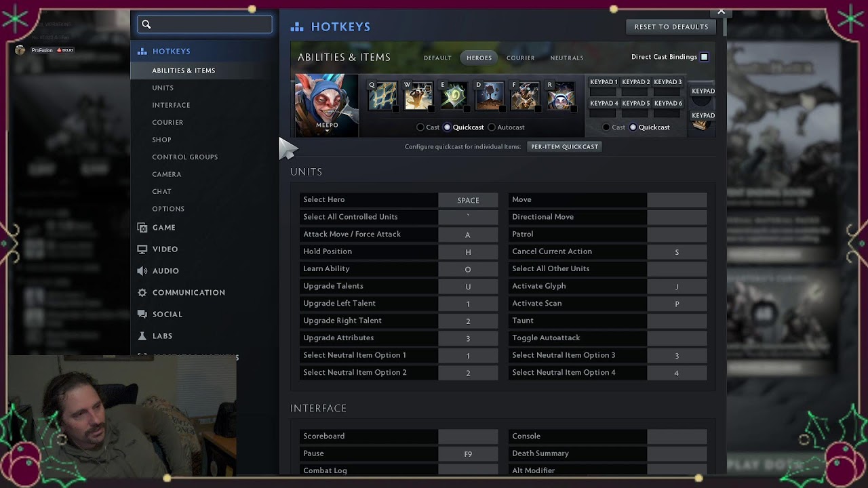868x488 pixels.
Task: Click the Keypad 3 item slot
Action: point(668,86)
